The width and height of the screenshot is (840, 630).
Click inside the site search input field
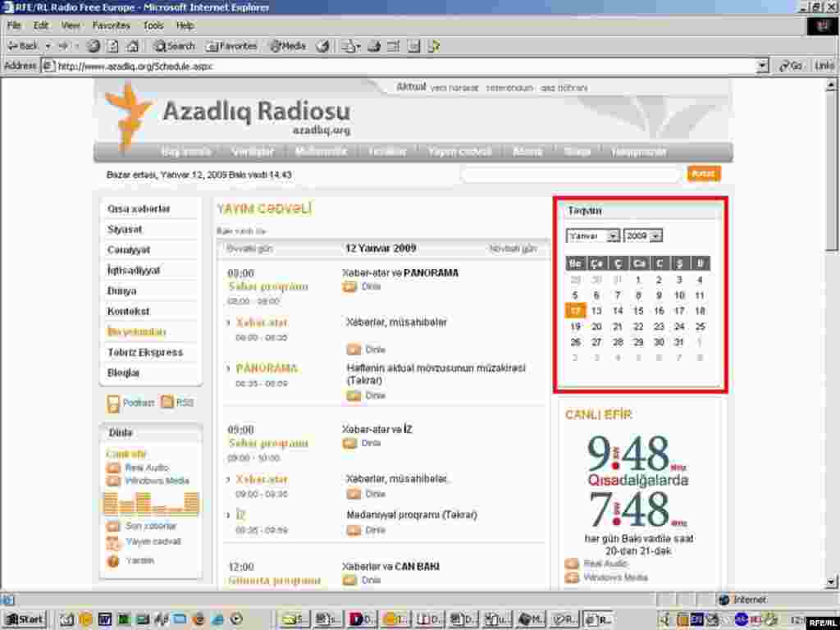(574, 174)
